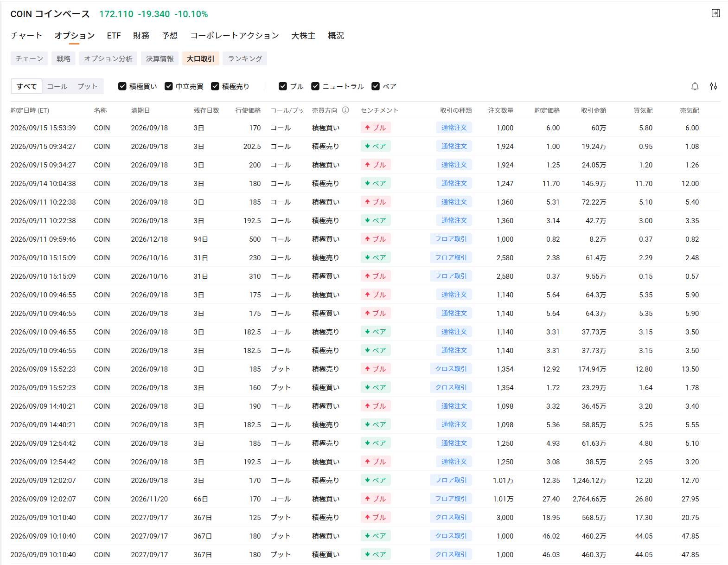728x565 pixels.
Task: Open the ETF tab
Action: click(114, 36)
